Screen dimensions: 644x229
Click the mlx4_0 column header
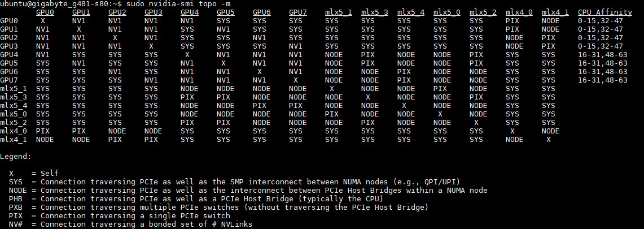click(519, 12)
